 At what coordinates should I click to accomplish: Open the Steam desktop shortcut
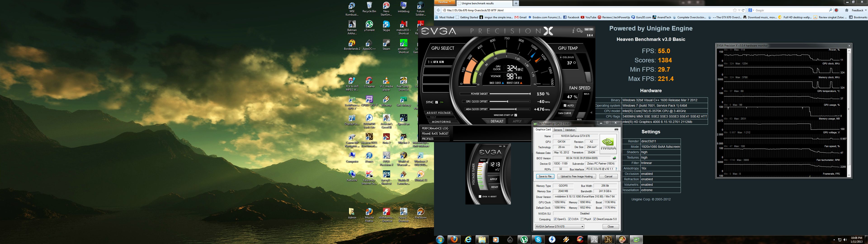(386, 45)
